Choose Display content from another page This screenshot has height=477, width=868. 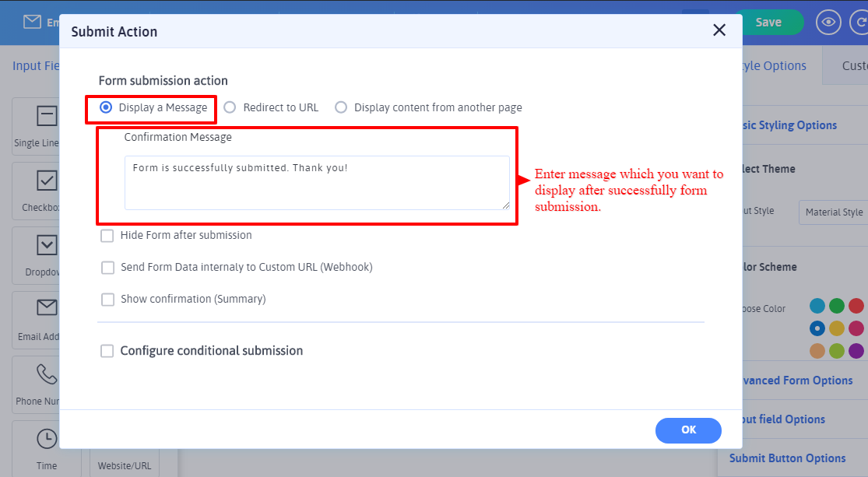tap(341, 107)
